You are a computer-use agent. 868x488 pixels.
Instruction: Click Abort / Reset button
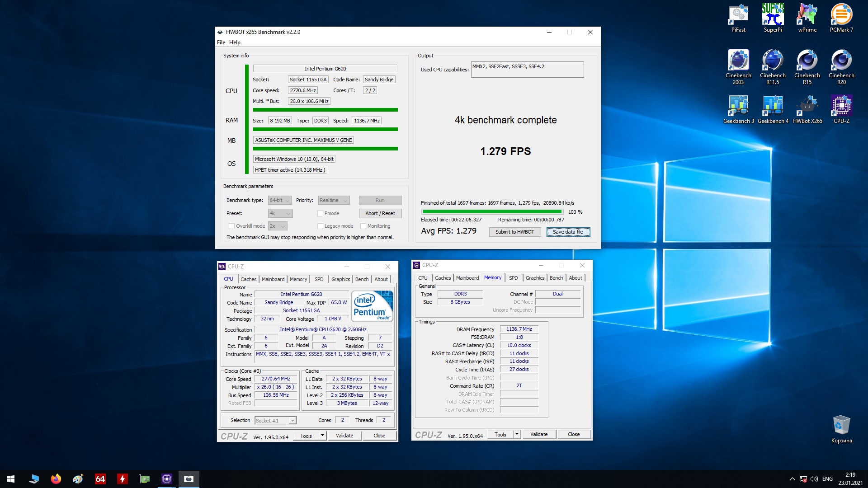click(380, 213)
